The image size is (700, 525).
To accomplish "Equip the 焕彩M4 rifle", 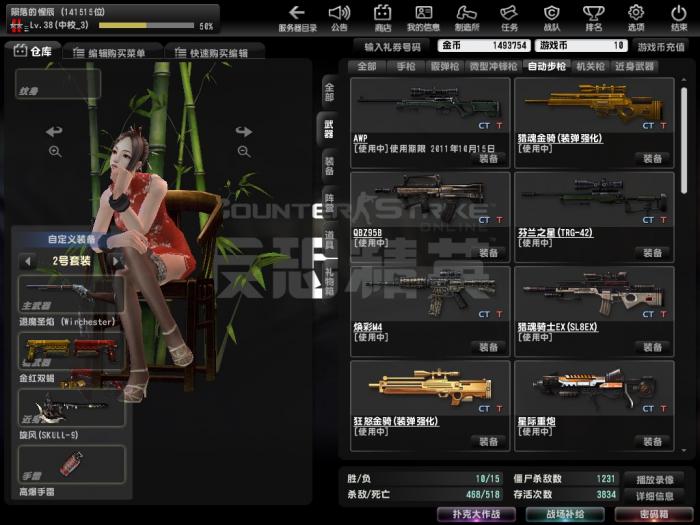I will tap(488, 347).
